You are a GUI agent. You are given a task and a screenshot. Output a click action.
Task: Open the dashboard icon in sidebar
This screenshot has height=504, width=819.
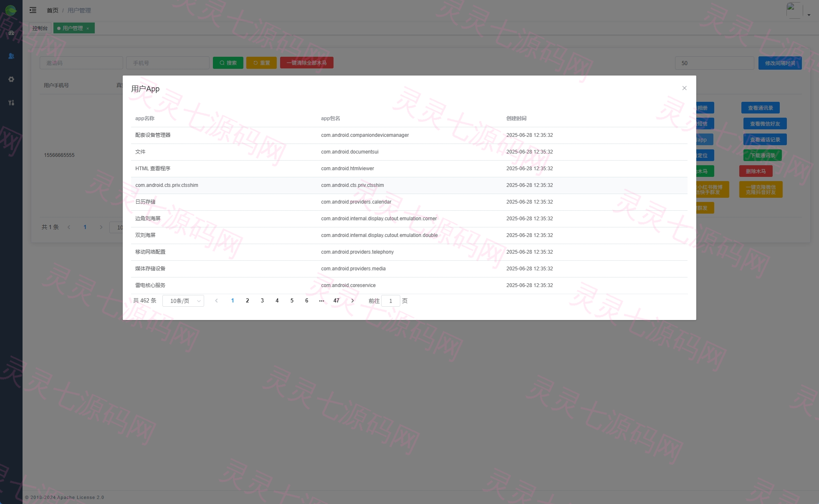click(11, 33)
